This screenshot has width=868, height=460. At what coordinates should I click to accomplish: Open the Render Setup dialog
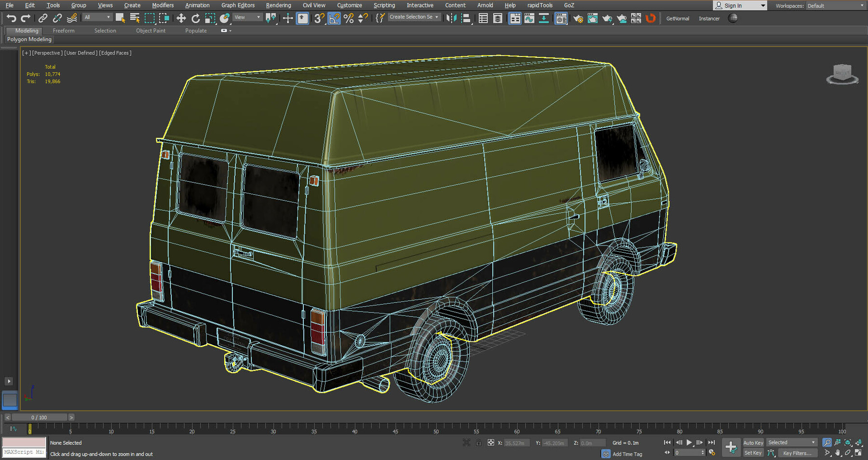tap(578, 18)
